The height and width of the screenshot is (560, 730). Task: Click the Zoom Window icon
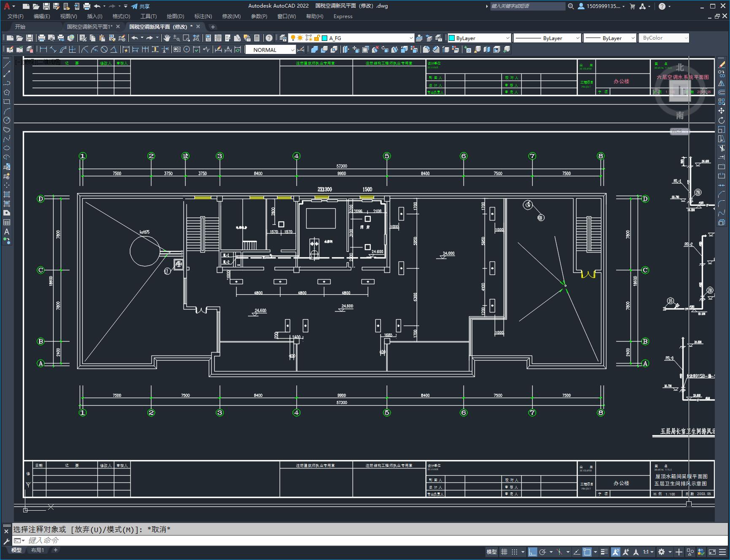click(x=186, y=38)
